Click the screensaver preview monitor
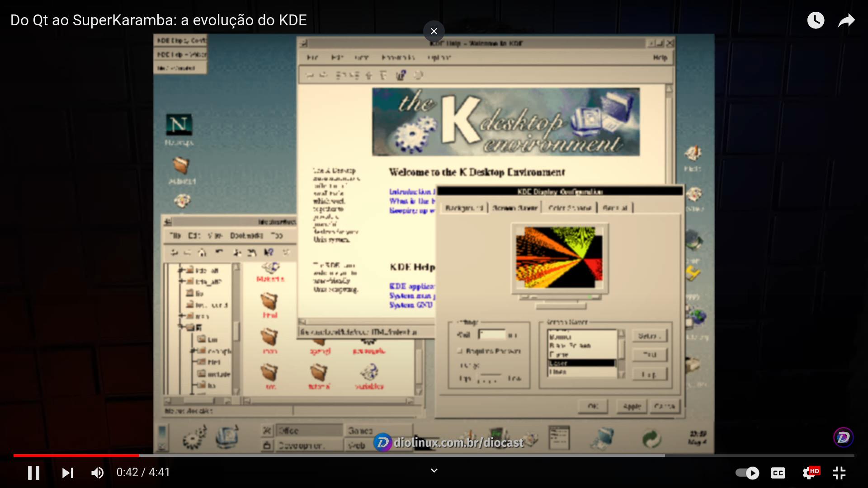 tap(560, 258)
